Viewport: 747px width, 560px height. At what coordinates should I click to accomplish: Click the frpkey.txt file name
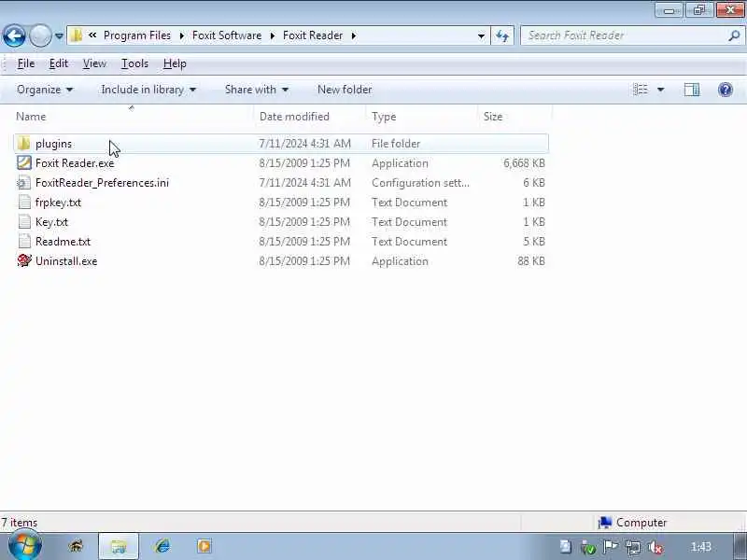[58, 203]
